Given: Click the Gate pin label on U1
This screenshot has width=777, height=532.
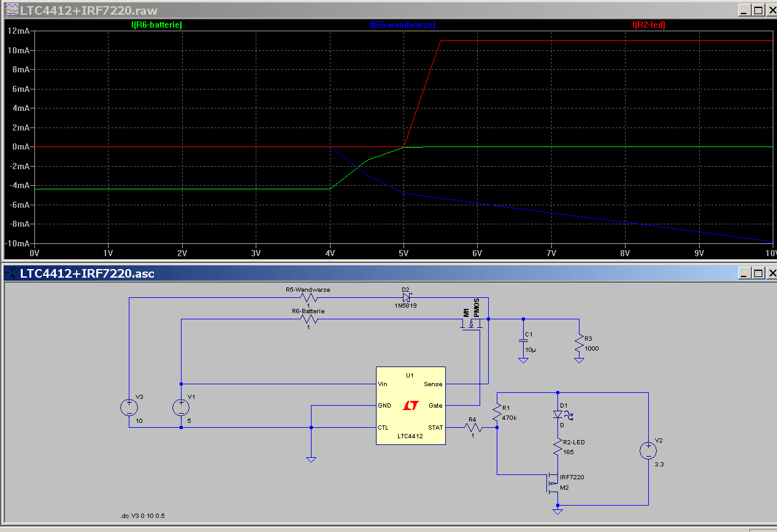Looking at the screenshot, I should (x=435, y=406).
